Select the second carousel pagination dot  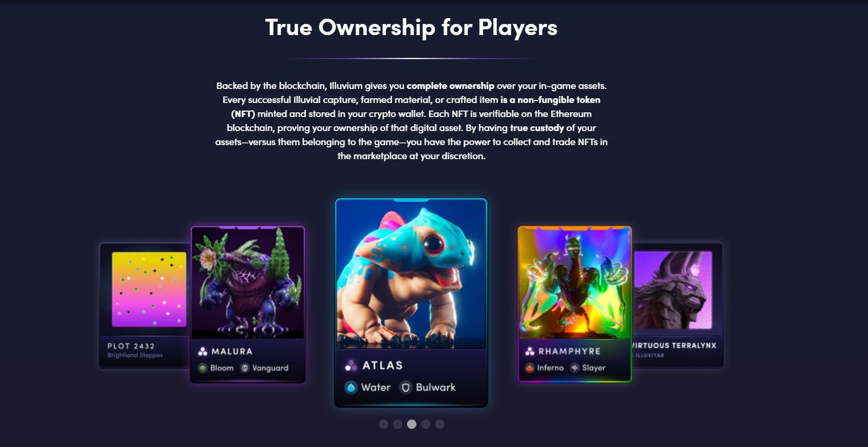click(398, 424)
